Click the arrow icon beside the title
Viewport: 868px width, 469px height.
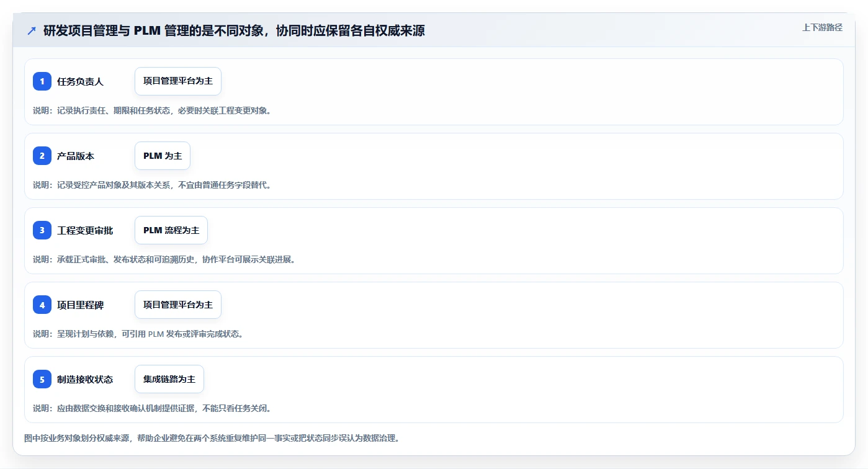tap(32, 30)
